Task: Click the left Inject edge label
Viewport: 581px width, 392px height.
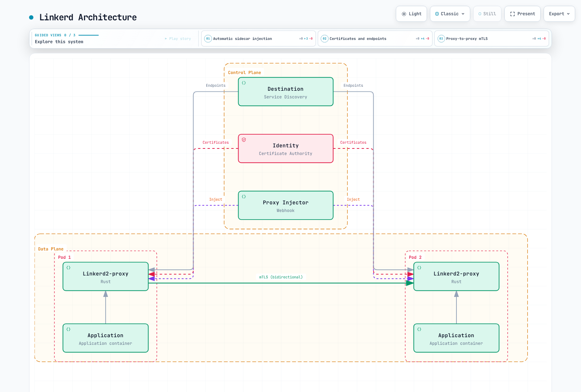Action: pyautogui.click(x=216, y=200)
